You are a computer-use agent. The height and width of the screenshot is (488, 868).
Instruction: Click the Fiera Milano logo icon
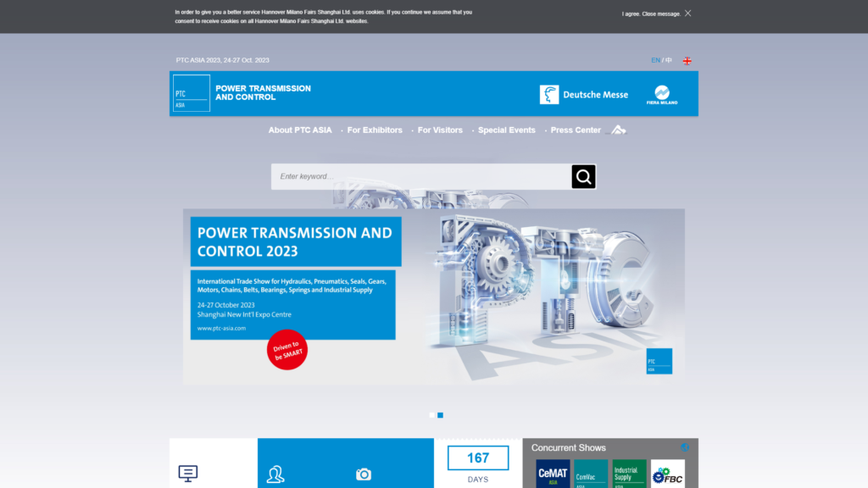[x=663, y=94]
